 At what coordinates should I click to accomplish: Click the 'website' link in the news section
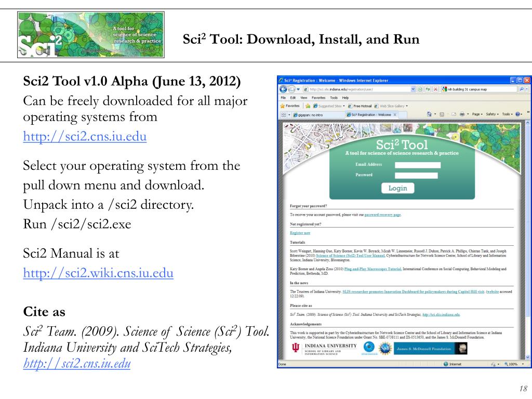point(493,291)
